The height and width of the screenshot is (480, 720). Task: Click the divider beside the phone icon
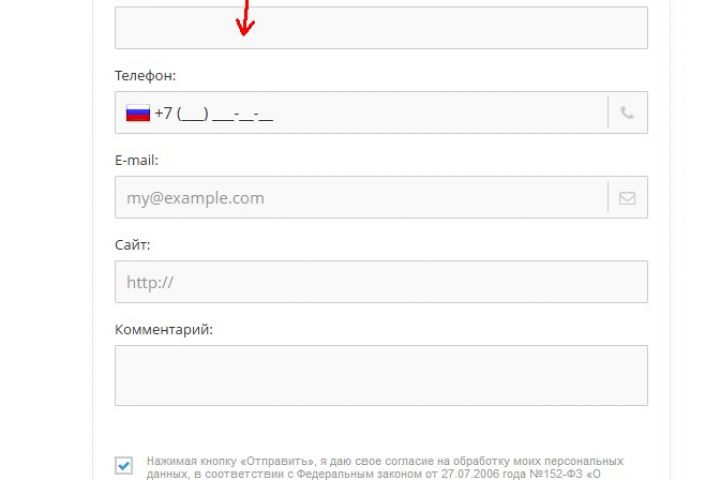click(608, 112)
